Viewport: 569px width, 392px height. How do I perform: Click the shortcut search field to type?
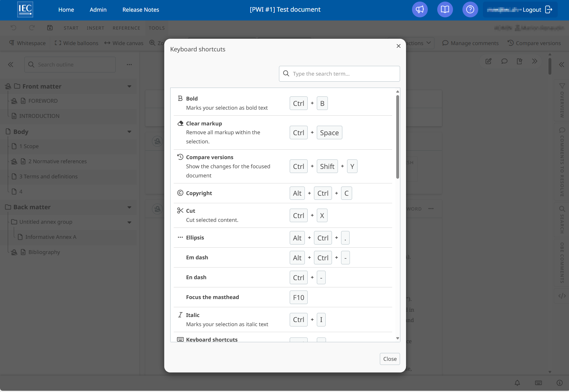click(x=340, y=73)
